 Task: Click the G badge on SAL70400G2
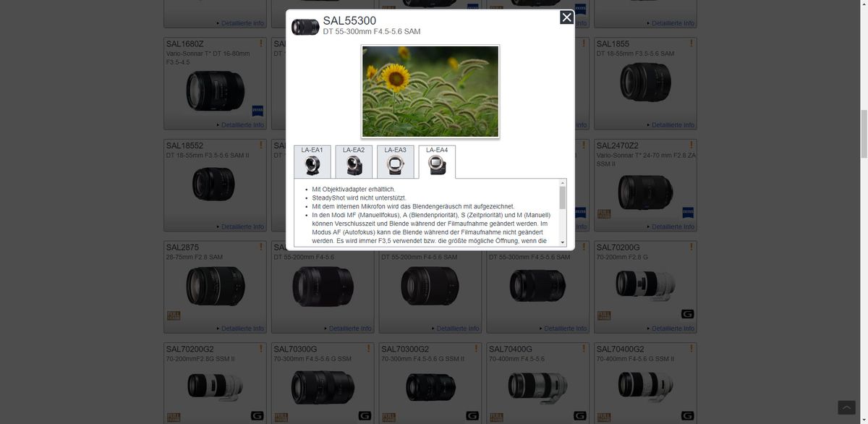click(688, 416)
